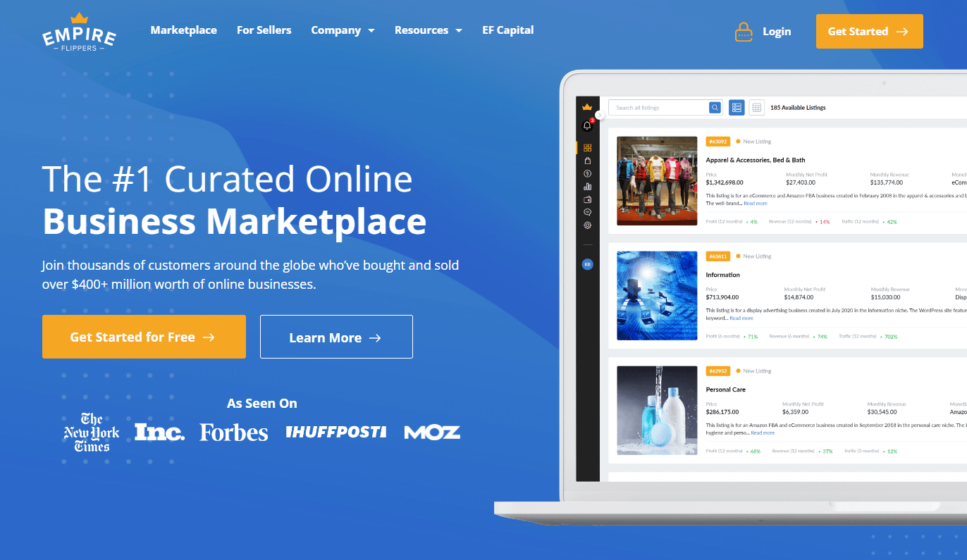The width and height of the screenshot is (967, 560).
Task: Click Get Started for Free button
Action: 144,337
